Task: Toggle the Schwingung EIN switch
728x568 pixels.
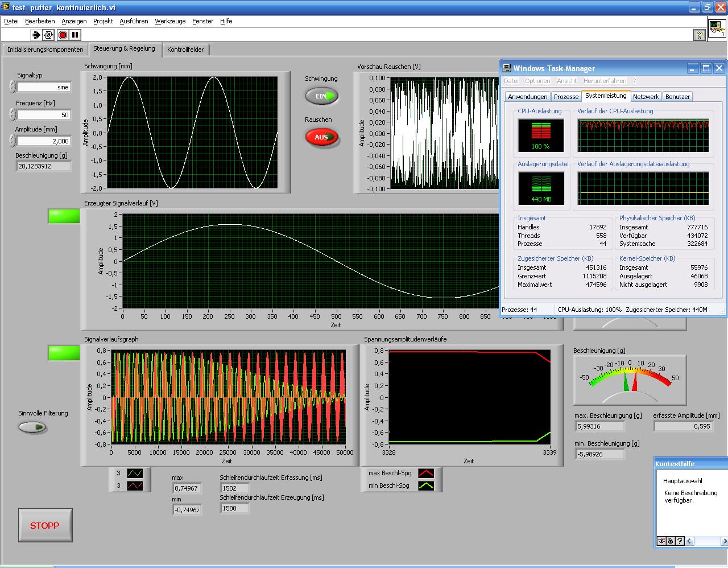Action: (322, 96)
